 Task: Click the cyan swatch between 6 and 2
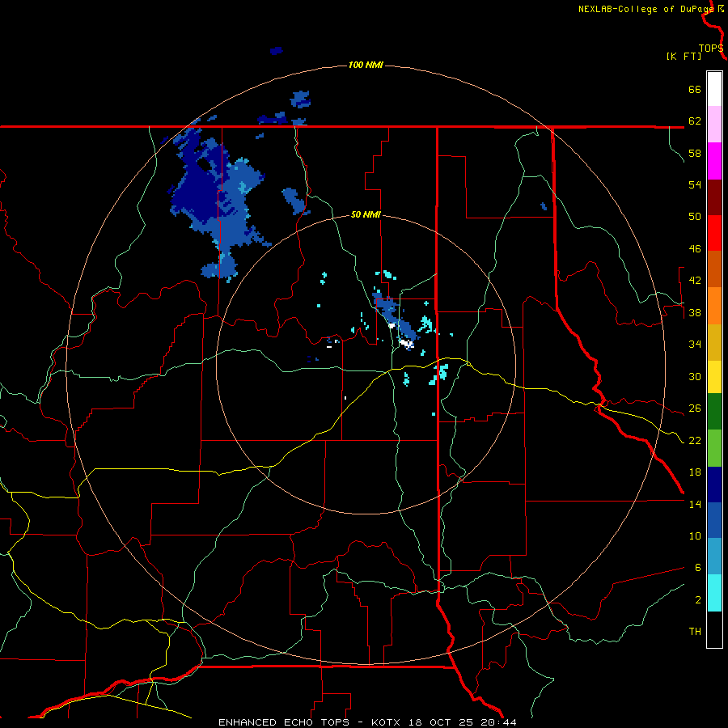pos(714,593)
